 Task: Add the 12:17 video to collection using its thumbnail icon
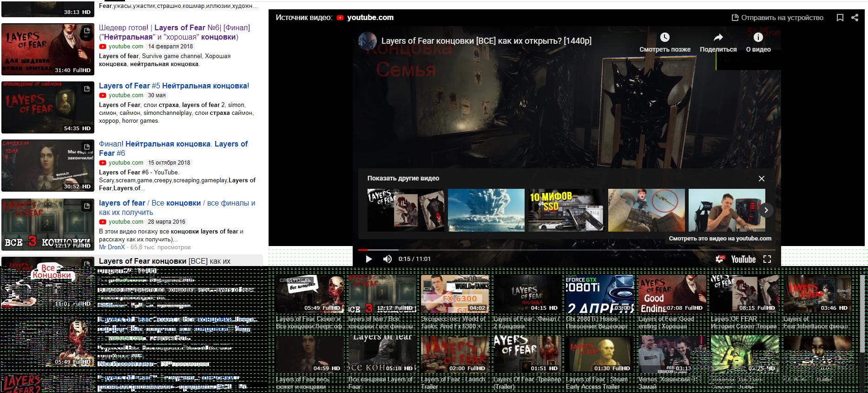coord(87,206)
